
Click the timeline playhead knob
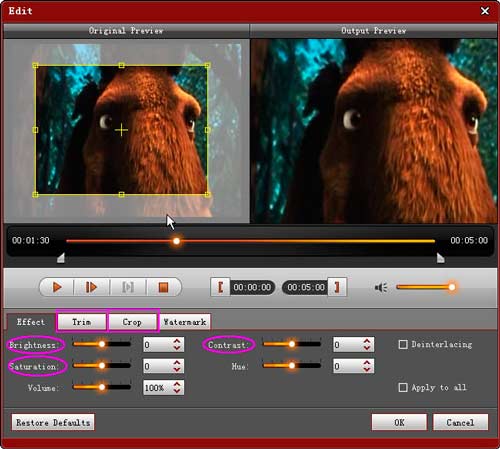(x=176, y=241)
